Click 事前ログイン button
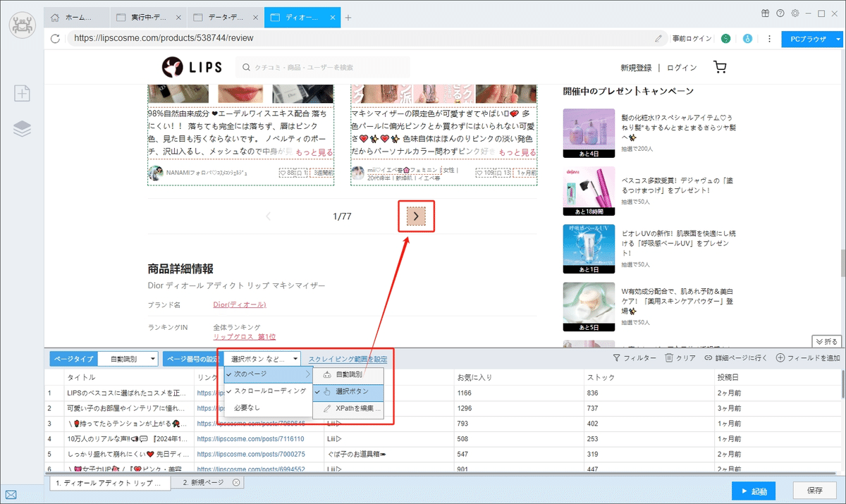846x504 pixels. tap(692, 38)
